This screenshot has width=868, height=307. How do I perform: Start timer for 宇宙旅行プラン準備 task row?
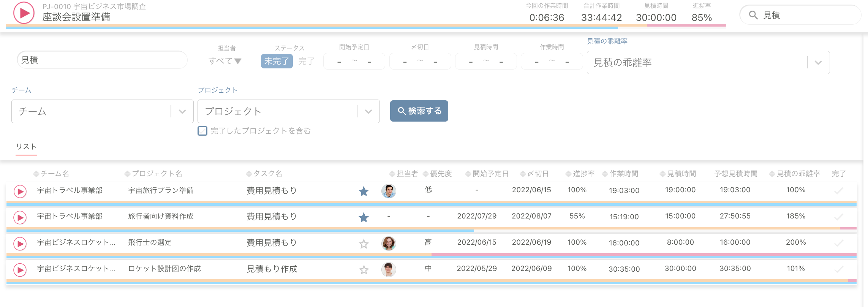click(x=20, y=191)
